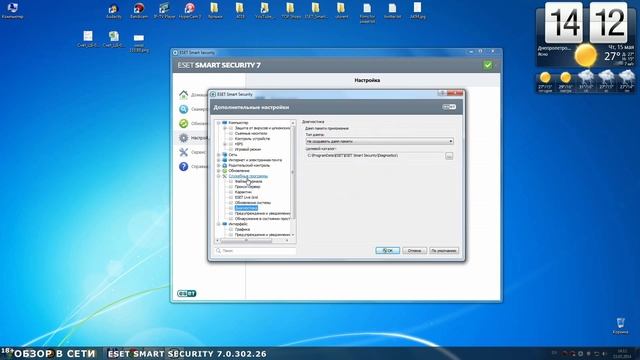Select Обнаружение в состоянии простоя tree item
This screenshot has width=640, height=360.
tap(262, 219)
